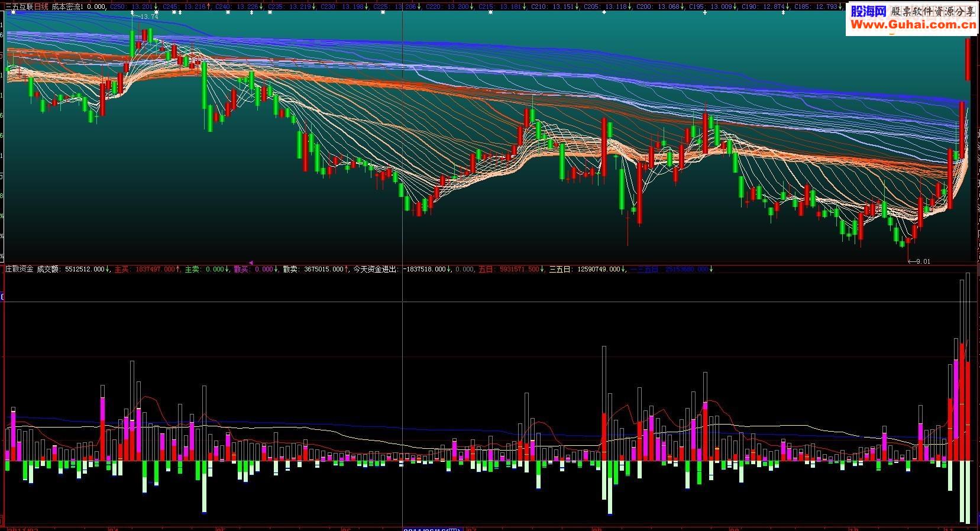Click the 五日 5931571.500 value
Screen dimensions: 980x531
(511, 269)
